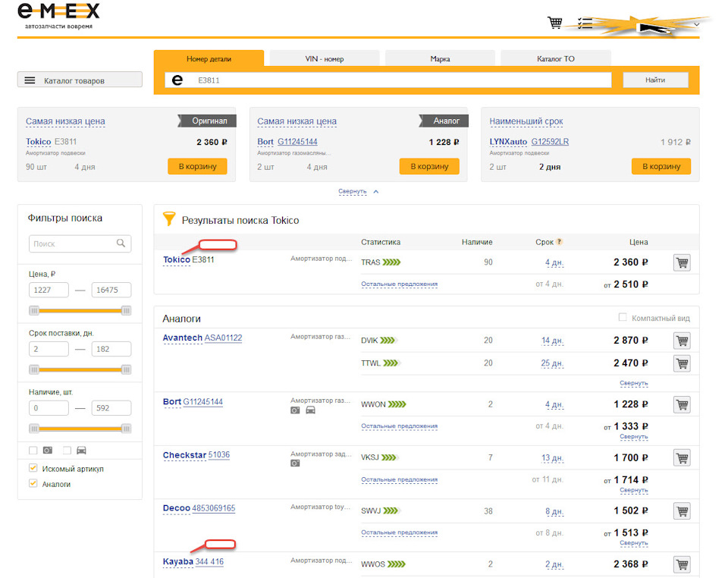
Task: Expand Остальные предложения for Decoo 4853069165
Action: 400,532
